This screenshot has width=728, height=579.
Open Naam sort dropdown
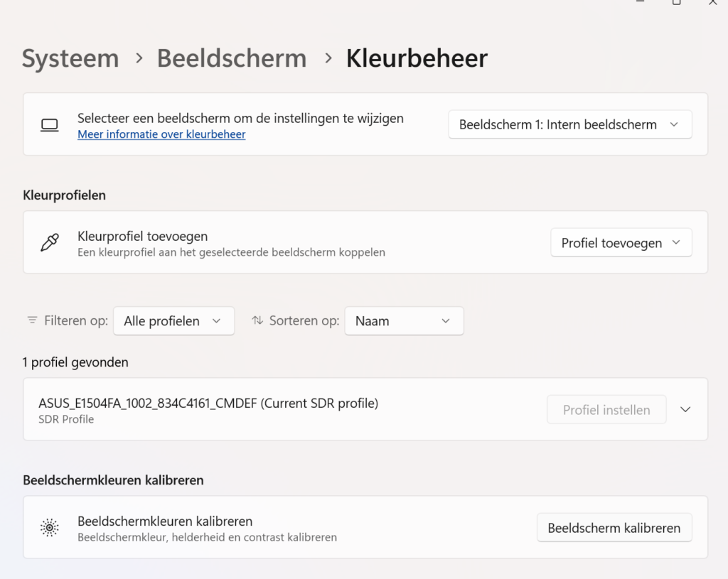click(x=404, y=321)
